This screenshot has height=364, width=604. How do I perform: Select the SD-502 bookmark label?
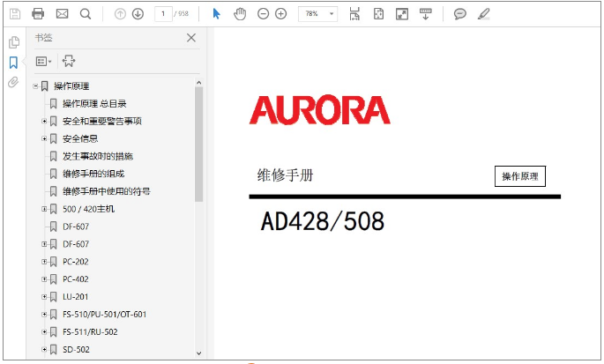click(x=76, y=350)
